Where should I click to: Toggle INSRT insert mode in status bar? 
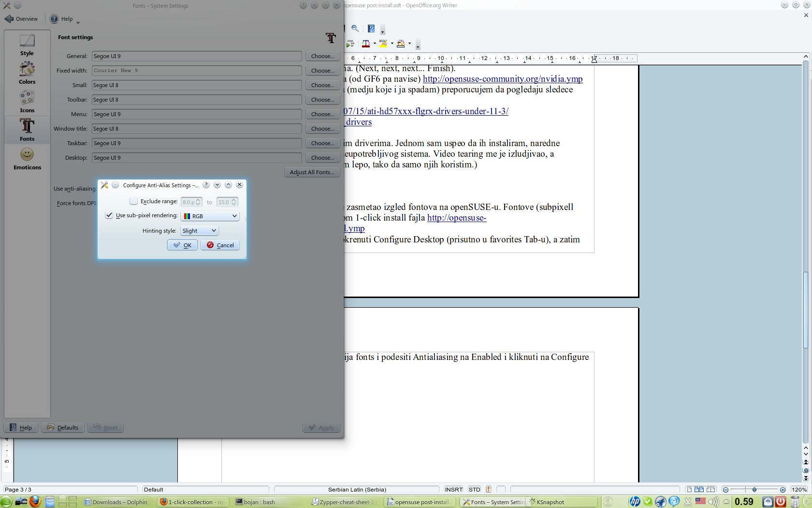click(x=453, y=490)
